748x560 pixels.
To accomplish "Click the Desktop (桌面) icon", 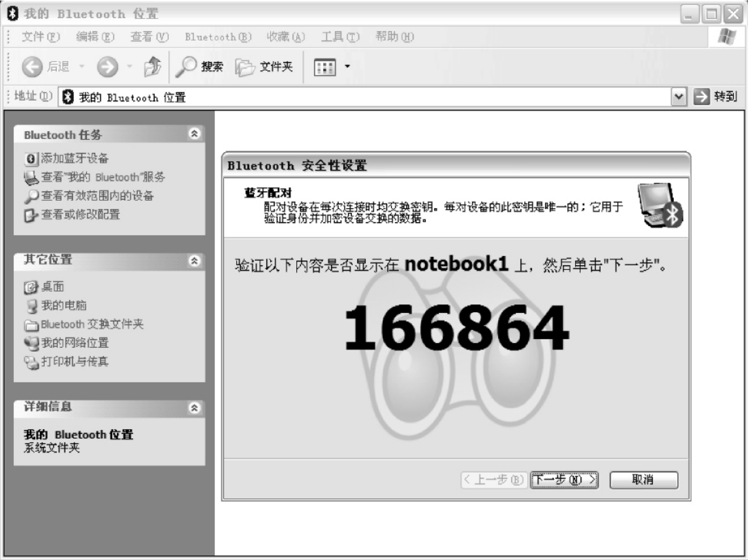I will click(x=31, y=287).
